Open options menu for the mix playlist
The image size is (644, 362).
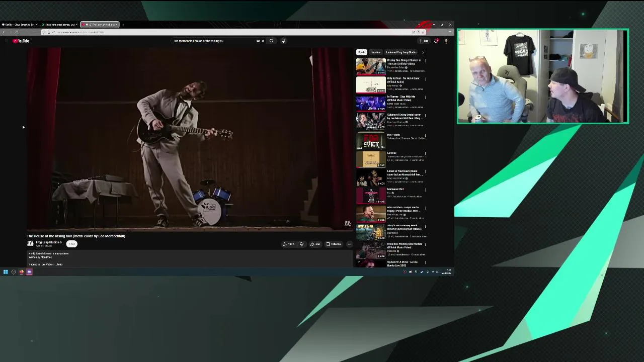[x=426, y=135]
